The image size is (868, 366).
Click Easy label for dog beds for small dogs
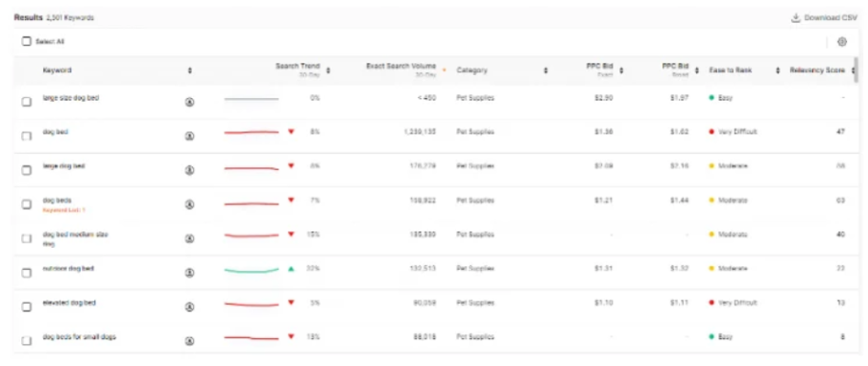click(725, 336)
